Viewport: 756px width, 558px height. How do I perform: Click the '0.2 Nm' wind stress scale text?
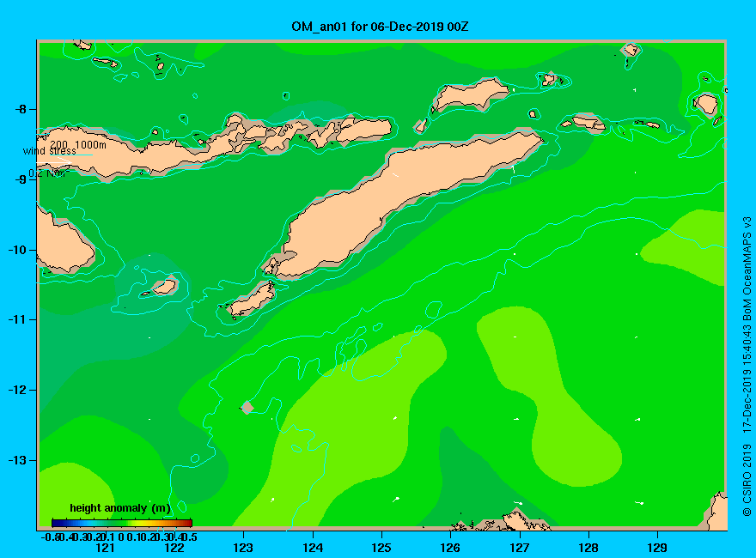[48, 173]
